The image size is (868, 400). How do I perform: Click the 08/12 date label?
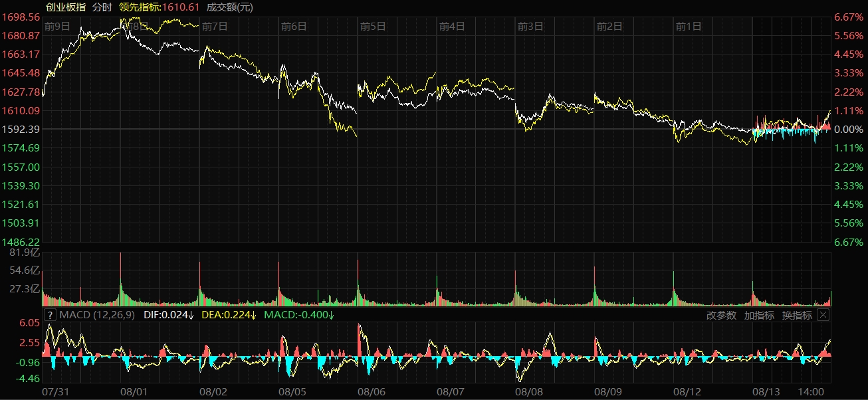click(688, 393)
